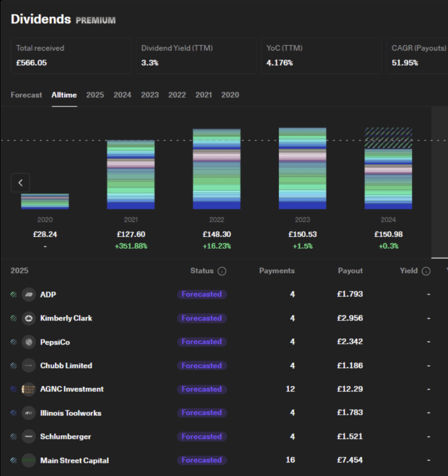Click the 2023 stacked dividend bar
This screenshot has height=476, width=448.
click(x=303, y=168)
